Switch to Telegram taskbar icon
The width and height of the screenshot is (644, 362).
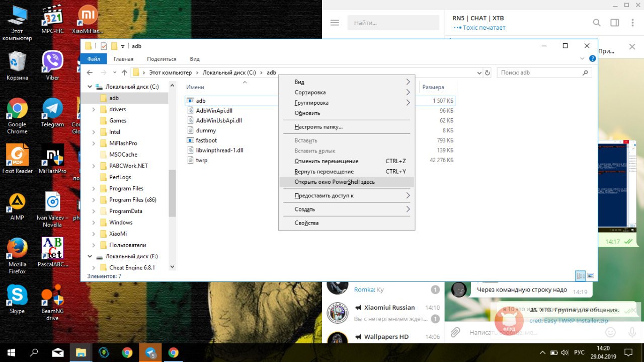point(150,352)
